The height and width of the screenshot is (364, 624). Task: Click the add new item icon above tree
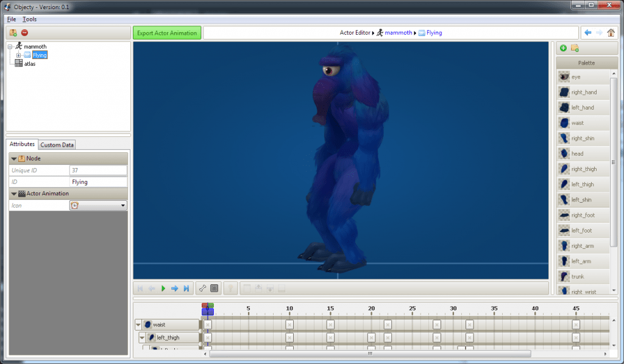tap(13, 33)
